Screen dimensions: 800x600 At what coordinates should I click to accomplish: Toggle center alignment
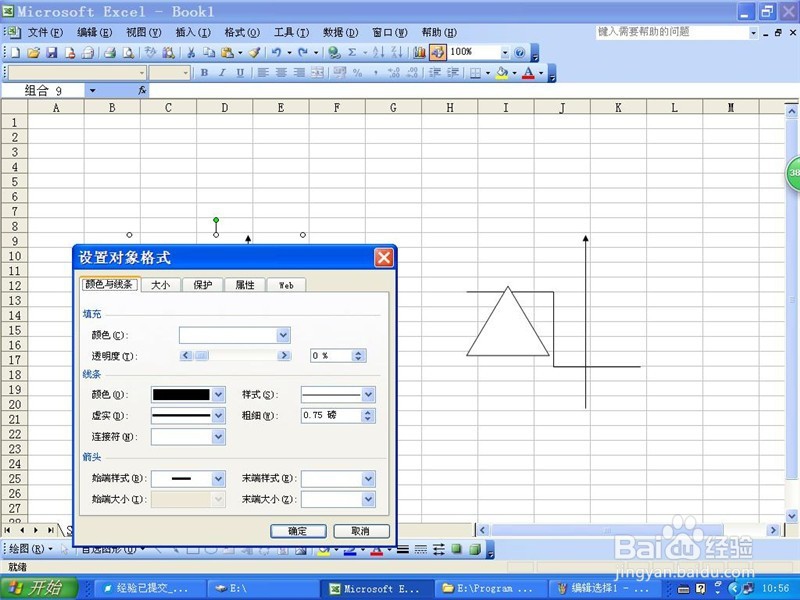click(x=281, y=73)
